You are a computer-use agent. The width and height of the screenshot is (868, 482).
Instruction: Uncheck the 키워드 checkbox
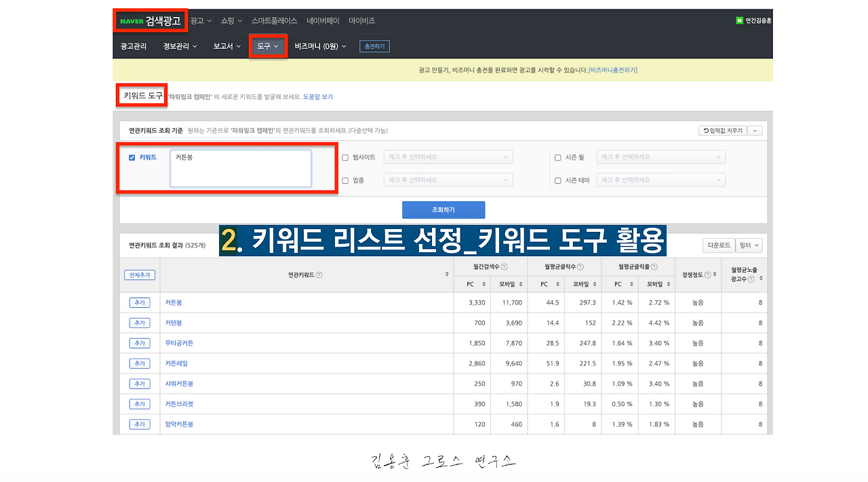click(x=132, y=157)
